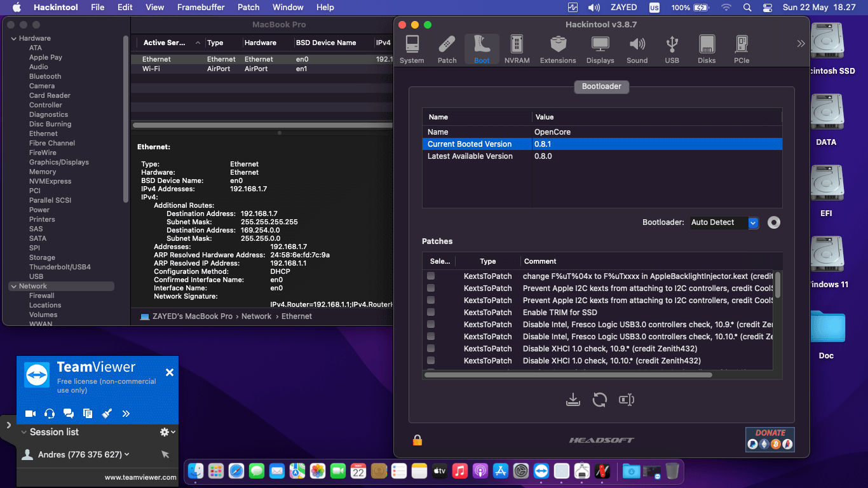Click the remote control arrow next to Andres
Image resolution: width=868 pixels, height=488 pixels.
tap(165, 454)
